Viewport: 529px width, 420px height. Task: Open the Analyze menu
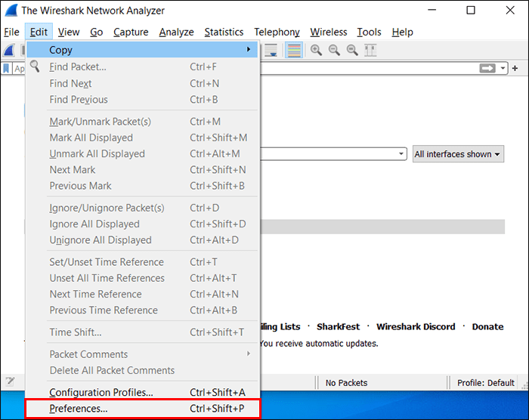(x=176, y=32)
